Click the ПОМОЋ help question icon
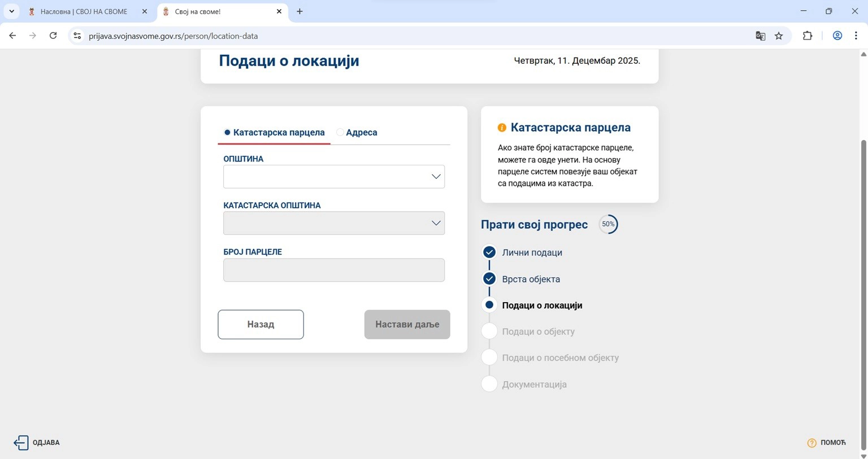Screen dimensions: 868x459 [811, 443]
